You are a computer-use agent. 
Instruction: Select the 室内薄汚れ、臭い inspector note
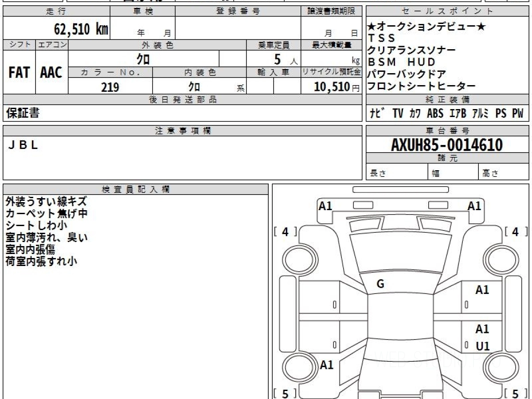(x=47, y=238)
